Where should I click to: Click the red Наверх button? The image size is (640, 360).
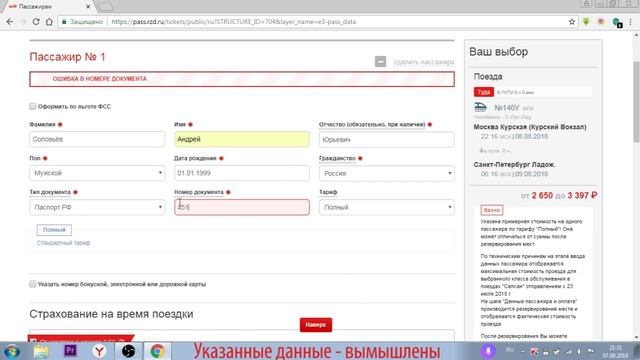pyautogui.click(x=316, y=325)
